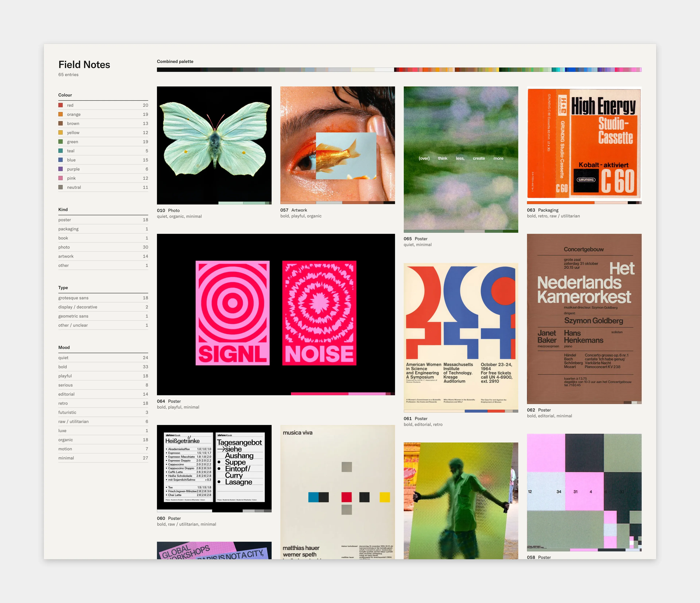This screenshot has height=603, width=700.
Task: Open the Heißgetränke kiosk poster 060
Action: pyautogui.click(x=214, y=468)
